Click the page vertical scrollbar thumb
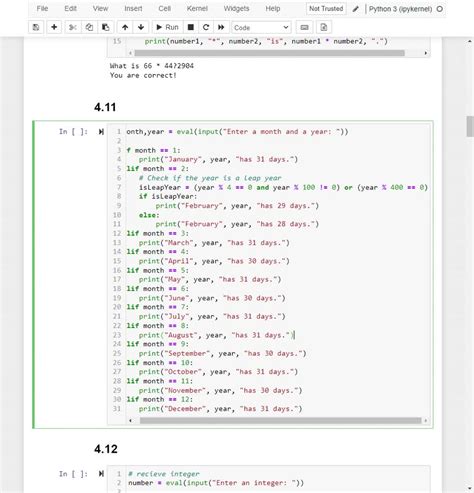The height and width of the screenshot is (493, 474). 470,126
